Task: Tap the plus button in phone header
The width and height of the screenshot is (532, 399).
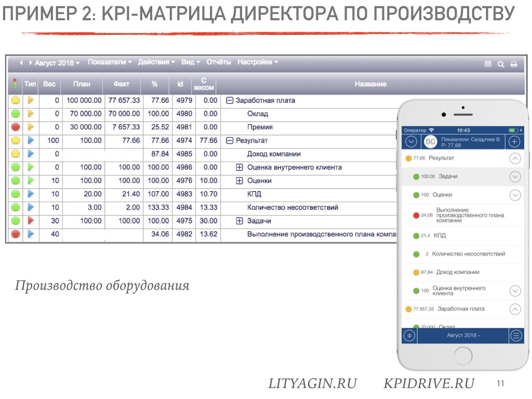Action: tap(514, 141)
